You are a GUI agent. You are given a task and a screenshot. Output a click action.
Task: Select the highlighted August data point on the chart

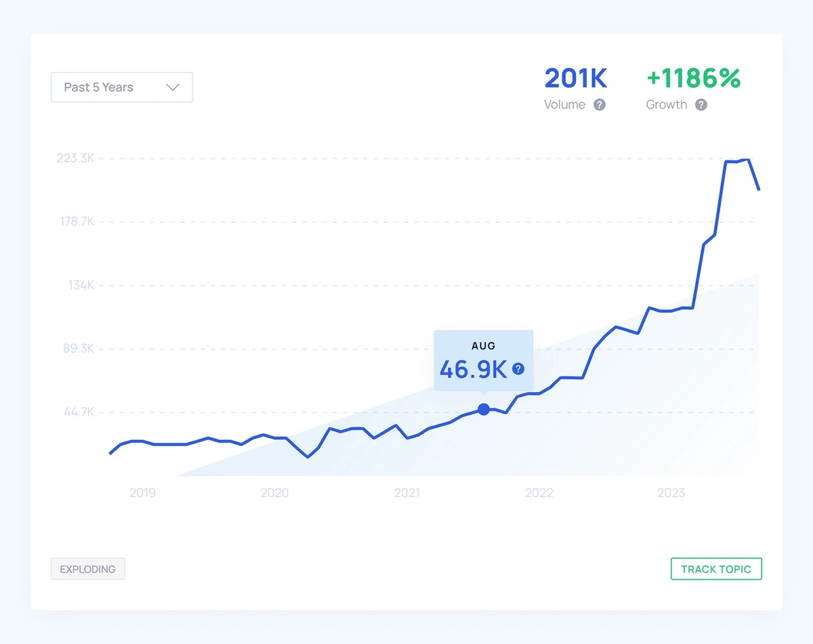(483, 410)
